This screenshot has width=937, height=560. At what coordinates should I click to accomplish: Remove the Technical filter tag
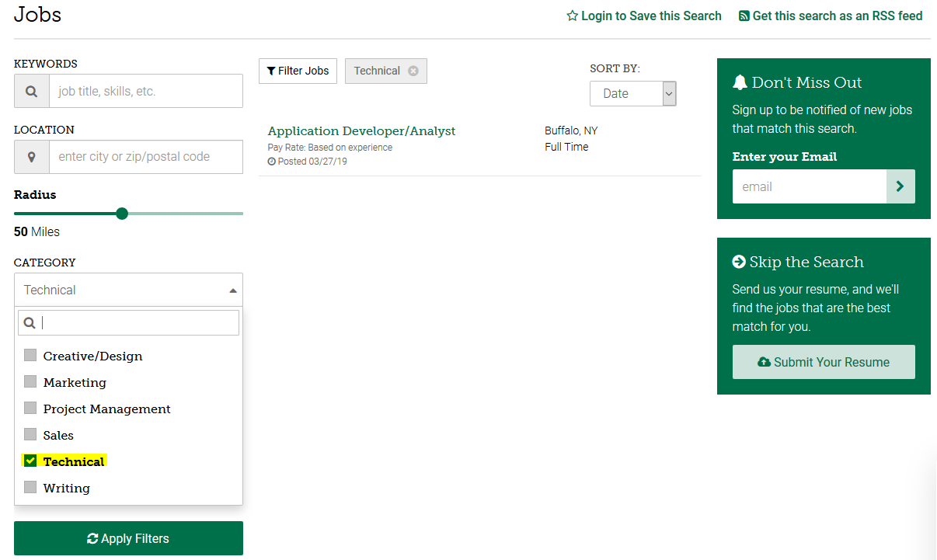(x=413, y=71)
